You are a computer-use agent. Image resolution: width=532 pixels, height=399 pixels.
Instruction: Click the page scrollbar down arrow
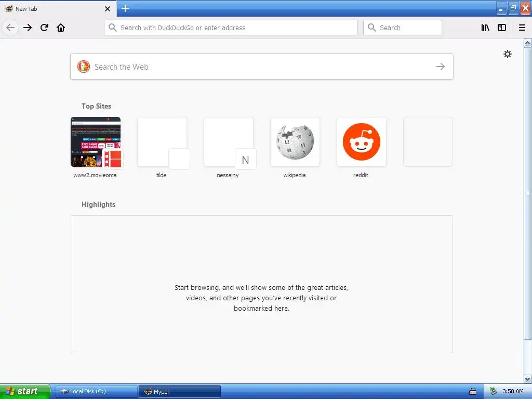pyautogui.click(x=527, y=379)
